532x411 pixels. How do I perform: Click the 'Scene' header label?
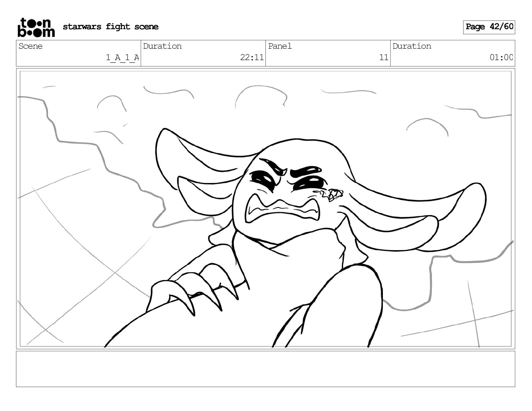31,46
